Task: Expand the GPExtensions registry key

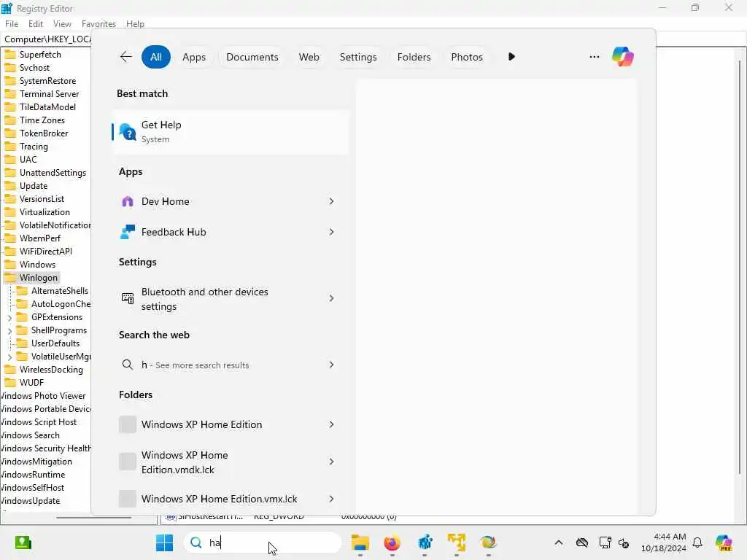Action: click(x=9, y=318)
